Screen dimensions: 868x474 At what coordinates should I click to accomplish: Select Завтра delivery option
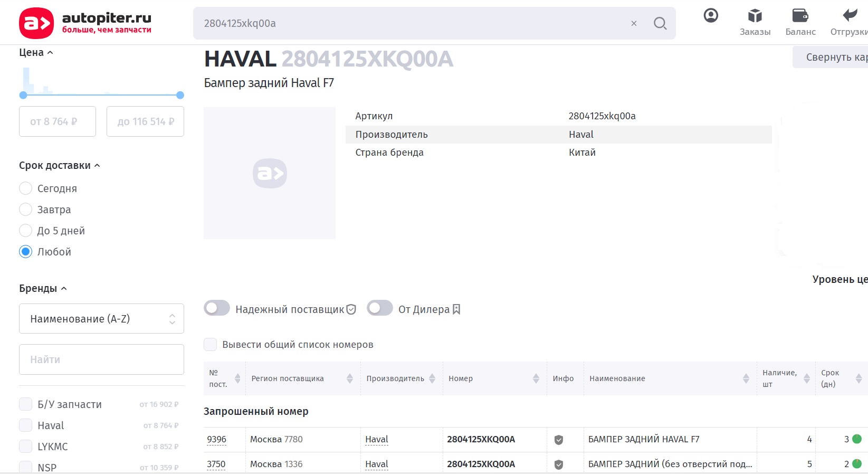point(25,210)
